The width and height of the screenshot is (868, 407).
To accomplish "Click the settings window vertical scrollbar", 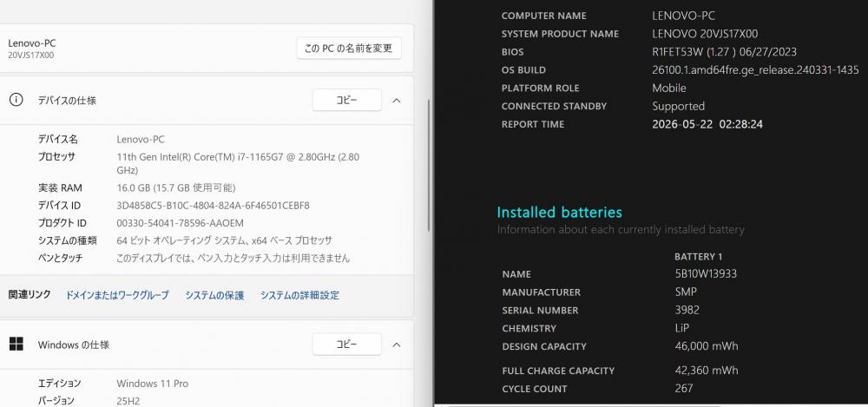I will click(x=429, y=166).
